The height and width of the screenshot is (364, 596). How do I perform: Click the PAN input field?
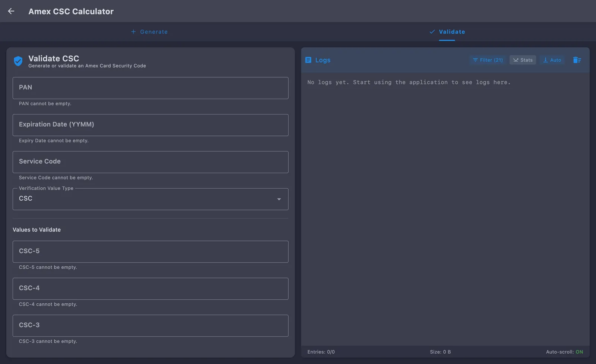(x=150, y=88)
